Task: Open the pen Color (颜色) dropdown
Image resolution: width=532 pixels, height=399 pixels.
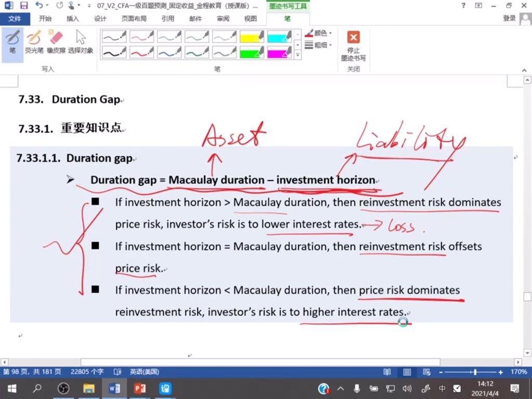Action: click(319, 33)
